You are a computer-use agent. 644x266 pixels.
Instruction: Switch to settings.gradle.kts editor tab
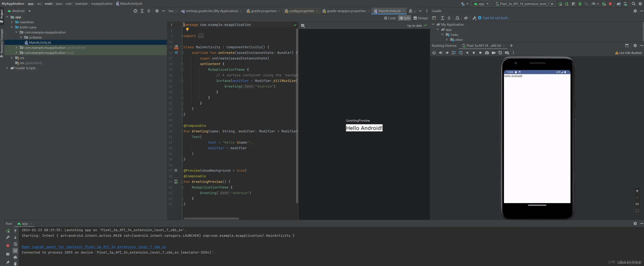pos(211,11)
